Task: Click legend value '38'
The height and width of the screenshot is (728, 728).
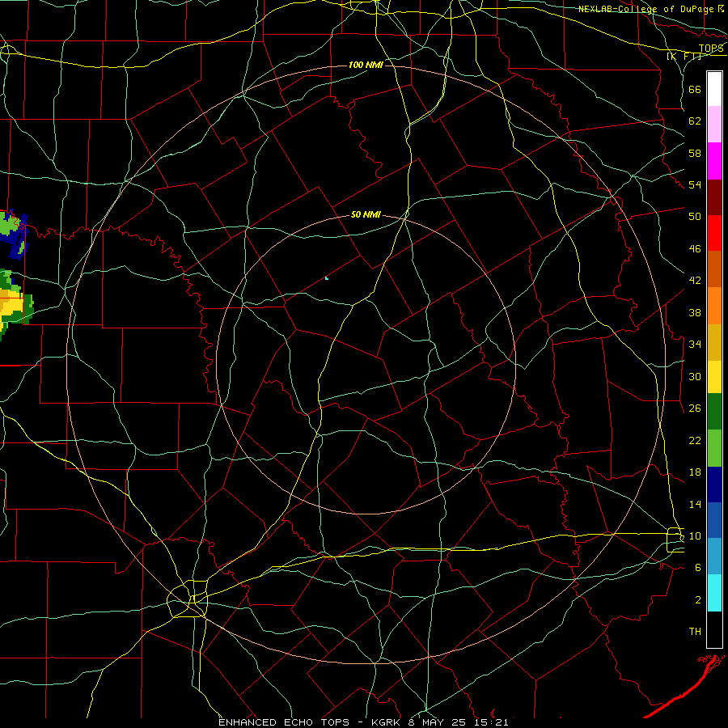Action: pyautogui.click(x=695, y=312)
